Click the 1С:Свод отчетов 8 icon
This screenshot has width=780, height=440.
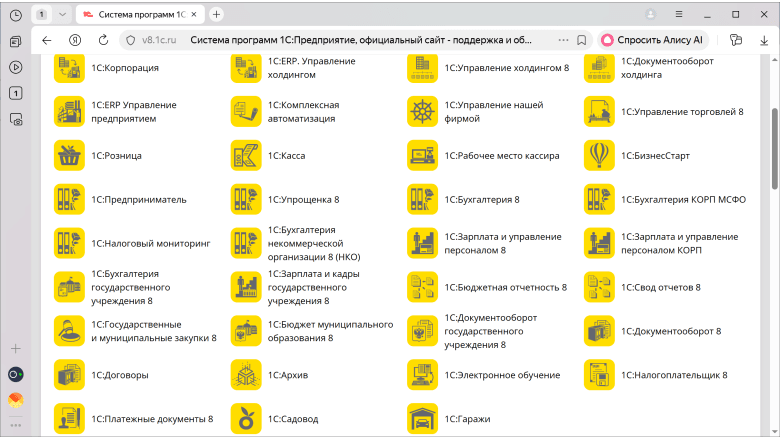coord(599,287)
